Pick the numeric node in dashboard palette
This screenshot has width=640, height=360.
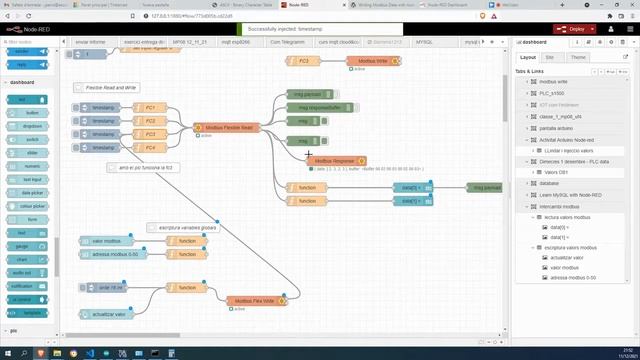27,166
